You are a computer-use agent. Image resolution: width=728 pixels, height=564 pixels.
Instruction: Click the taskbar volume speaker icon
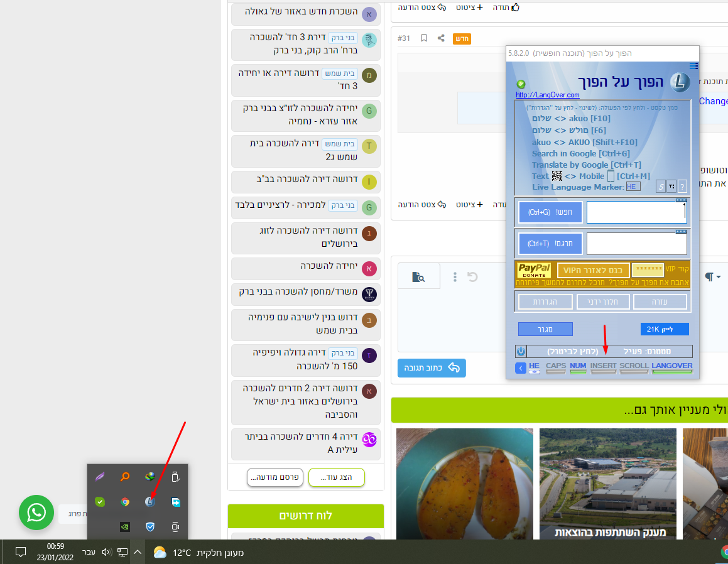(x=107, y=553)
